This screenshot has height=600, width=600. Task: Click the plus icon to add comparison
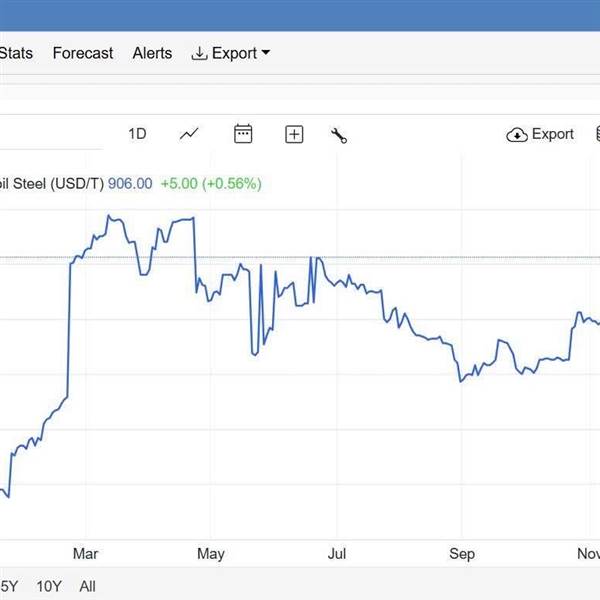[x=294, y=134]
